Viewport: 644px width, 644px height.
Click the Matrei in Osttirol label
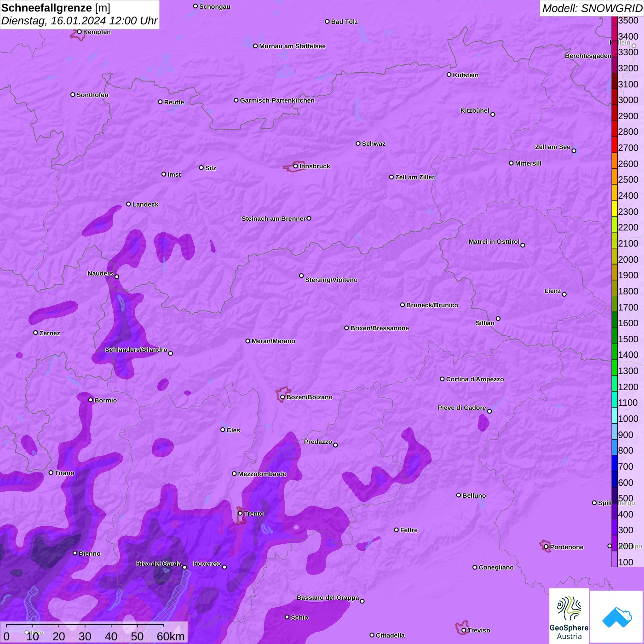point(494,241)
